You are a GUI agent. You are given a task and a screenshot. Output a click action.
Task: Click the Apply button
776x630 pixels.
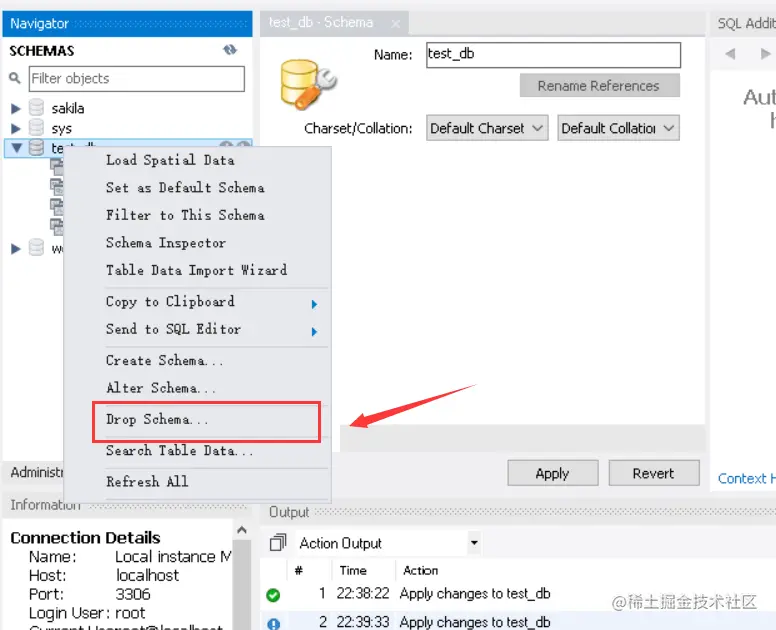point(552,474)
